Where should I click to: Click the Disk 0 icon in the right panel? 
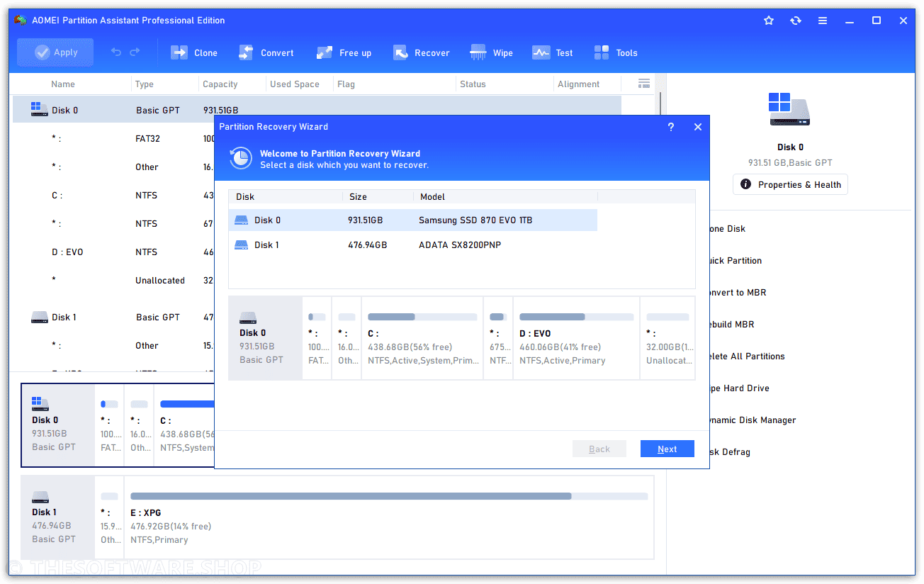[789, 109]
